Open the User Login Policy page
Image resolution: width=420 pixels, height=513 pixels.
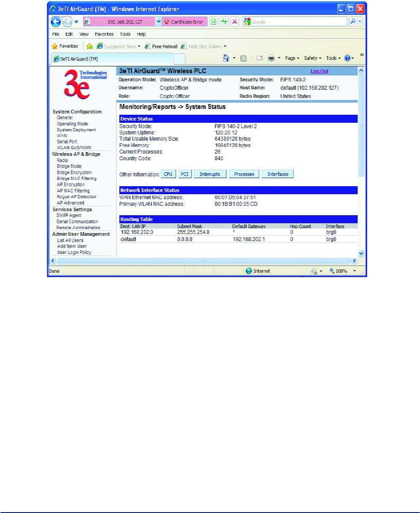click(74, 252)
